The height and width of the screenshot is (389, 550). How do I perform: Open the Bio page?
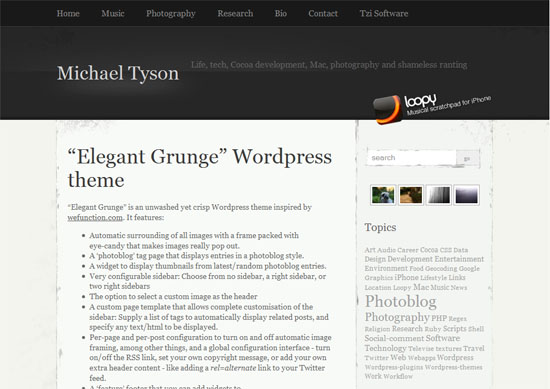[281, 13]
